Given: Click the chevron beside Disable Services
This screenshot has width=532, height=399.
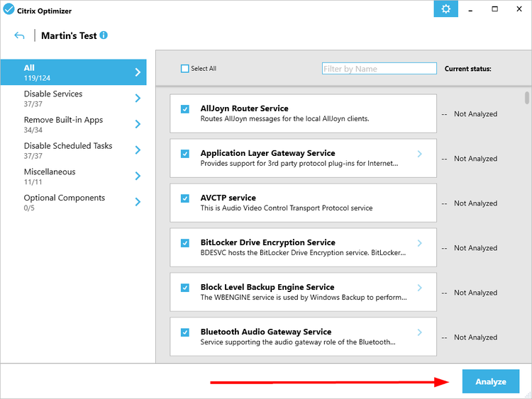Looking at the screenshot, I should 138,99.
